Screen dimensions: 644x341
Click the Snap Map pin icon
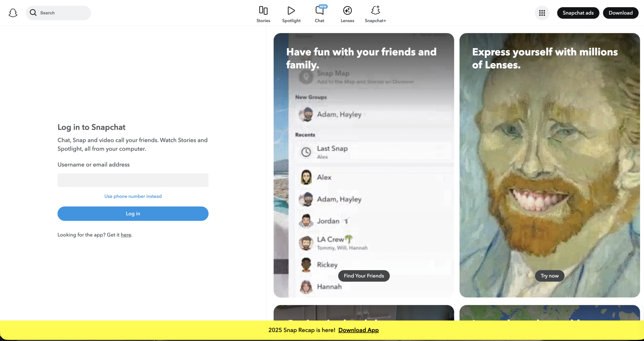pyautogui.click(x=306, y=77)
